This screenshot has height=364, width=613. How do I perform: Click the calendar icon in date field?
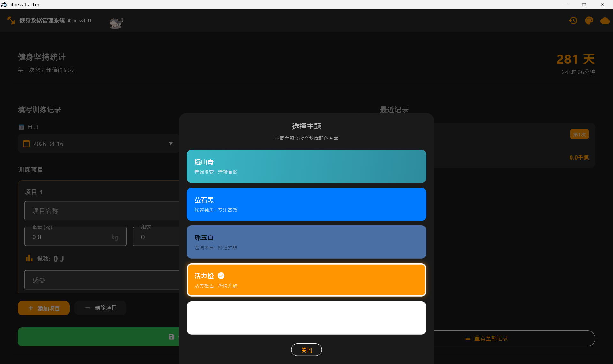pos(26,144)
